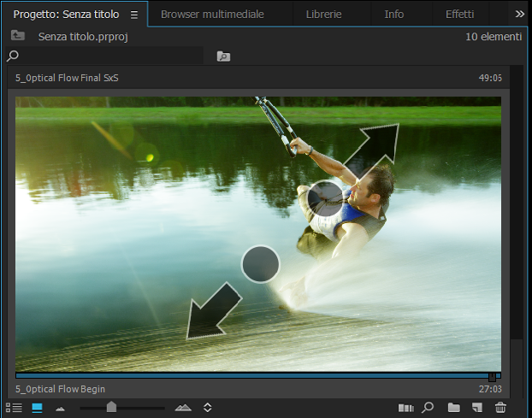The height and width of the screenshot is (418, 532).
Task: Switch to icon view
Action: pos(37,408)
